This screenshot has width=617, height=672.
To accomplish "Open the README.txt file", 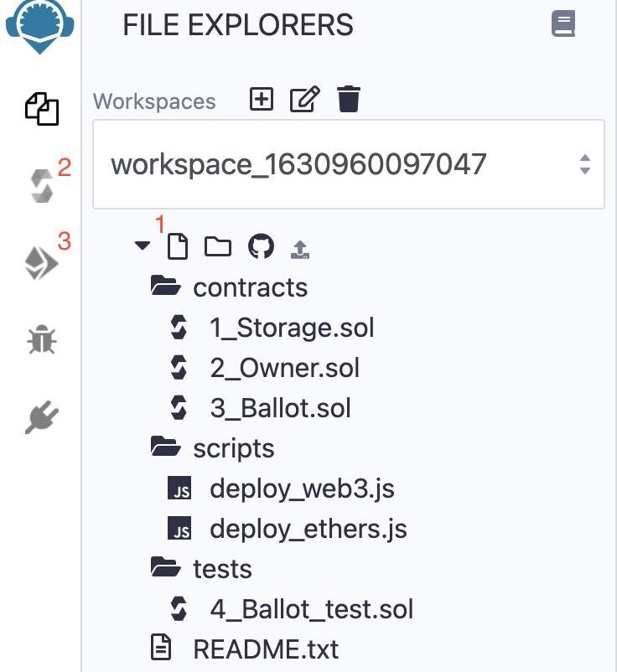I will tap(265, 649).
